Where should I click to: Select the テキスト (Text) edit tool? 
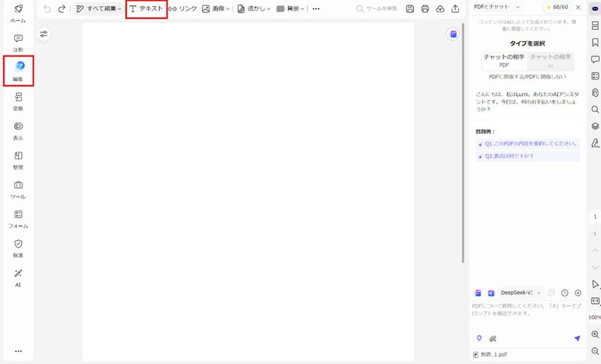[146, 9]
